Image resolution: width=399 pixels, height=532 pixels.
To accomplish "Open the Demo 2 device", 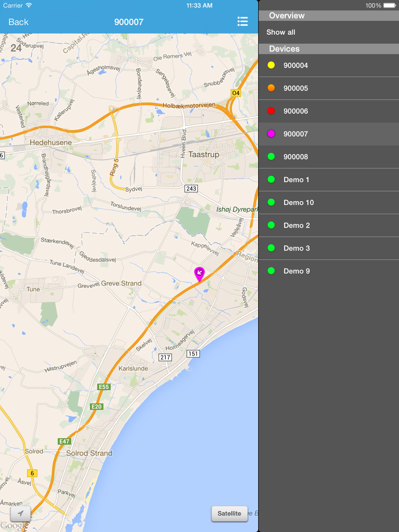I will point(329,225).
